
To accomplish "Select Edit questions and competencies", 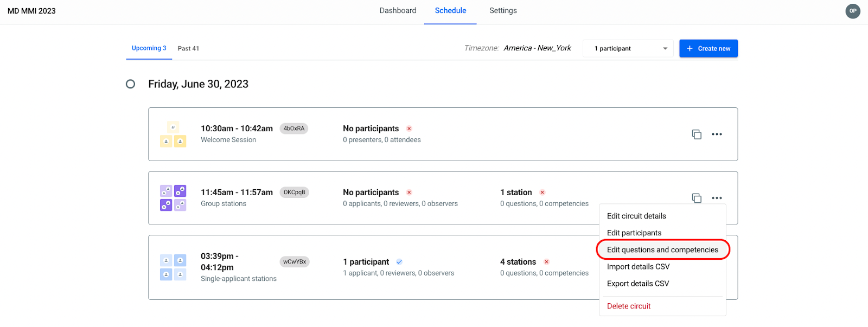I will (662, 250).
